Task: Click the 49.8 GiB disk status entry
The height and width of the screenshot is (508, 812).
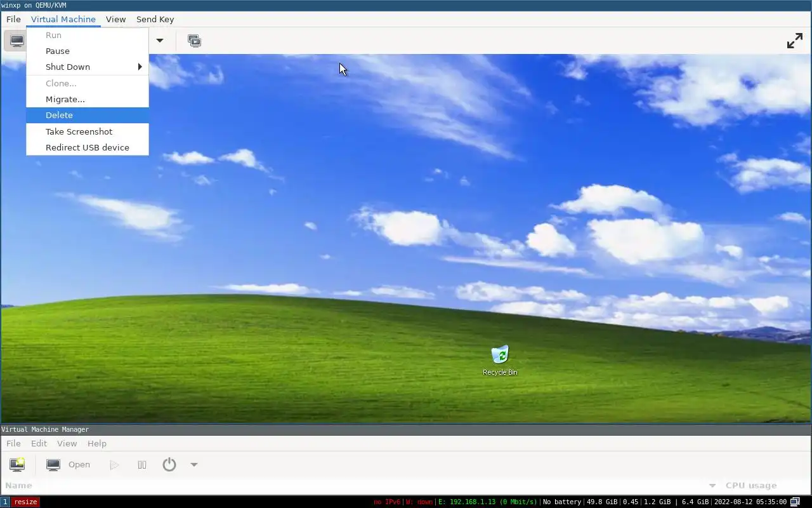Action: point(601,502)
